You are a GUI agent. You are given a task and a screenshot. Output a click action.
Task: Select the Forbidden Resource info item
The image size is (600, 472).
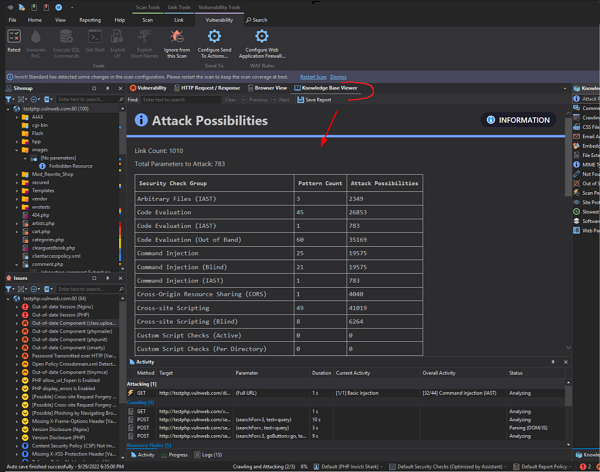tap(69, 166)
